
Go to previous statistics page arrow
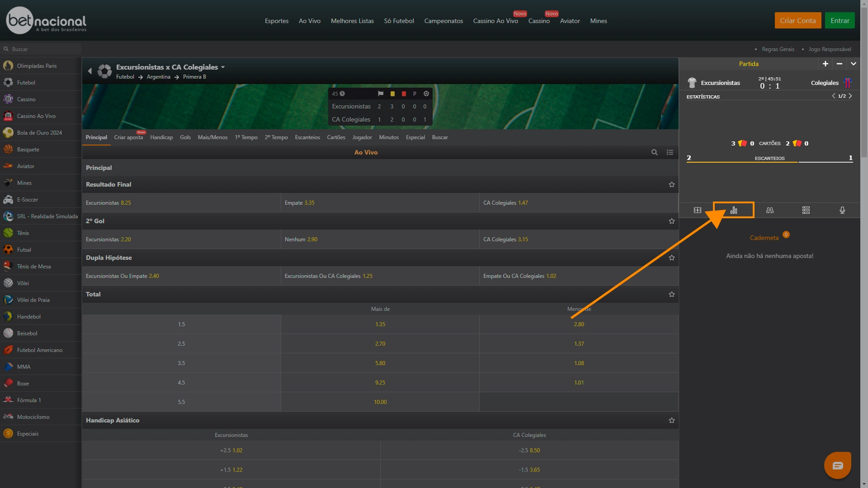click(834, 96)
